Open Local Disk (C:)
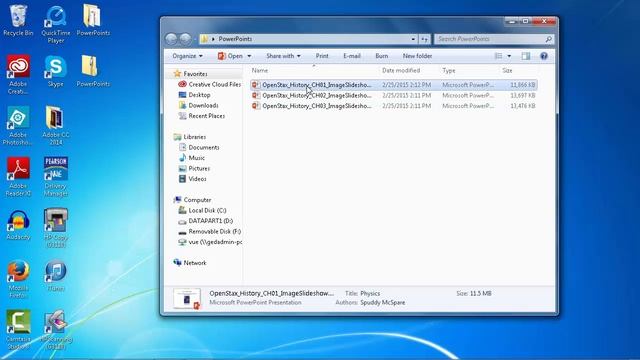 202,210
